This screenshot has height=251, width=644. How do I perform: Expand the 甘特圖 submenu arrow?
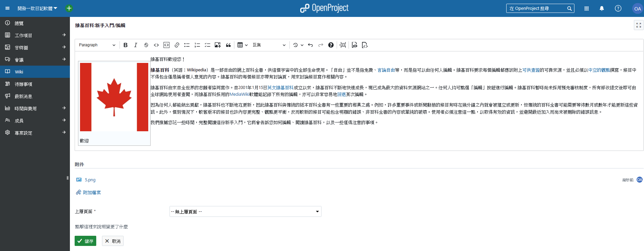tap(64, 47)
